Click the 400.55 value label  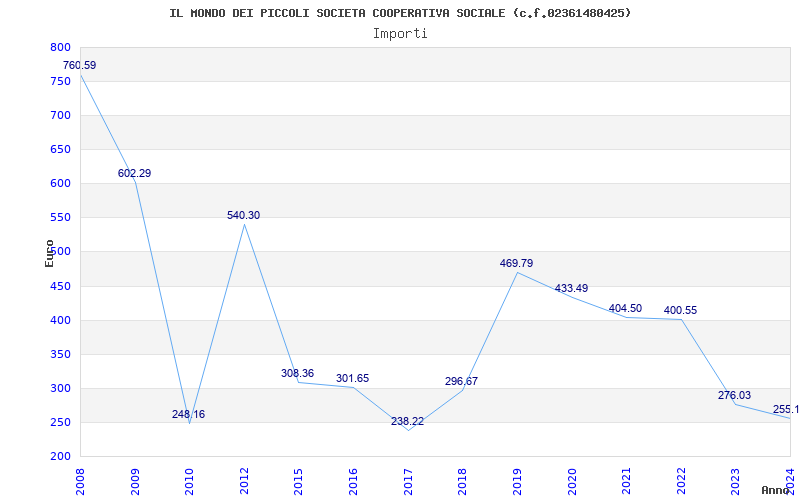[x=680, y=310]
